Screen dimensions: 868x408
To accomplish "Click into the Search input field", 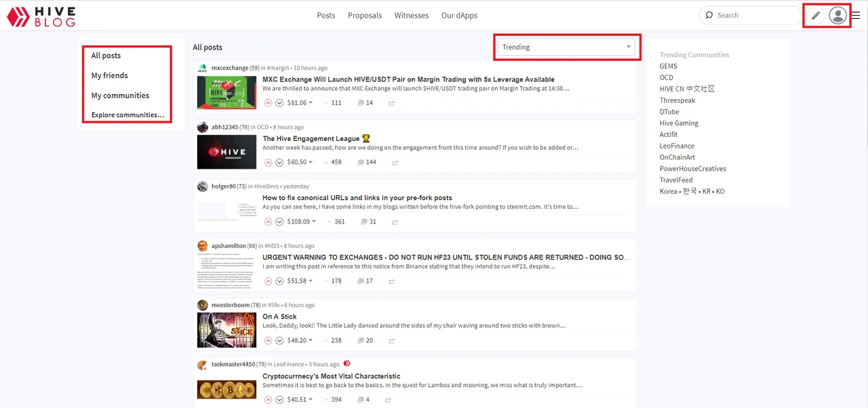I will [x=751, y=15].
